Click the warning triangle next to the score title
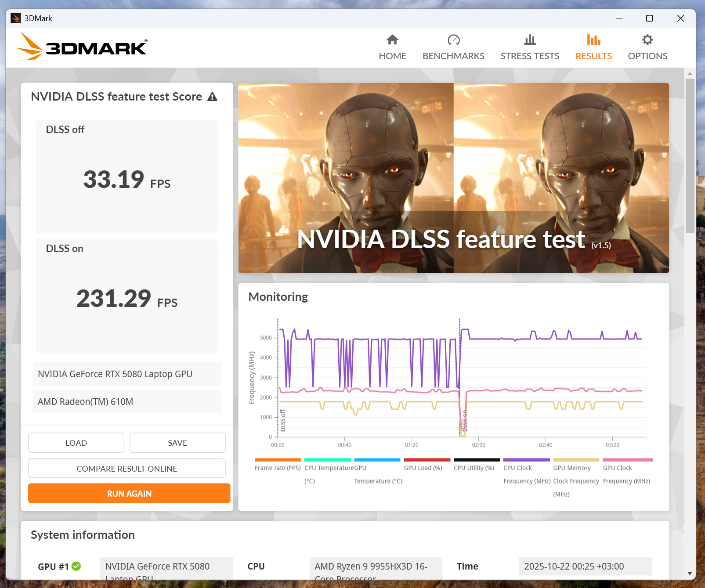The image size is (705, 588). (x=213, y=97)
